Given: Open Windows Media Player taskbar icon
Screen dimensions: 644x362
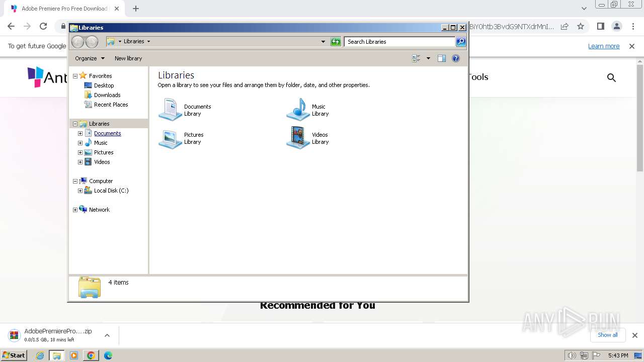Looking at the screenshot, I should 74,355.
